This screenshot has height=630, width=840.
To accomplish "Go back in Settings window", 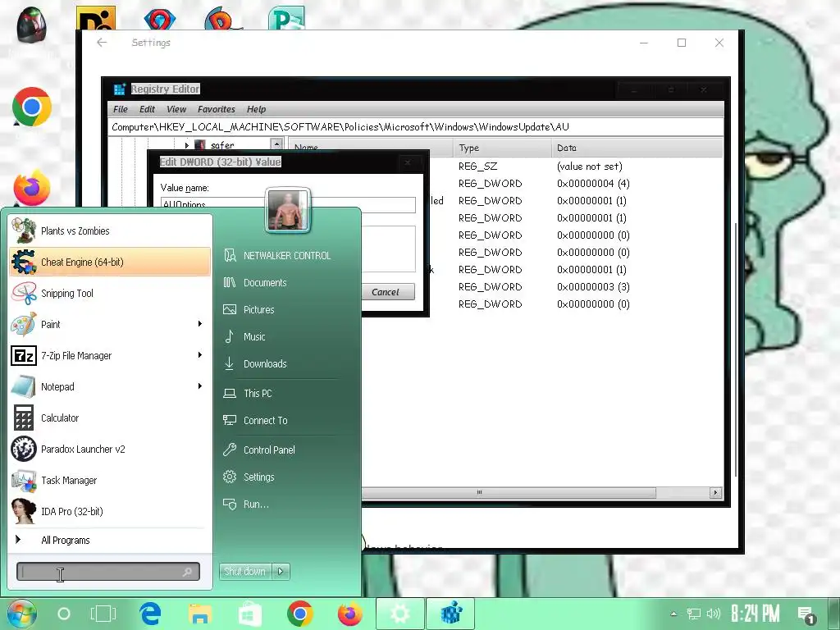I will [x=102, y=43].
